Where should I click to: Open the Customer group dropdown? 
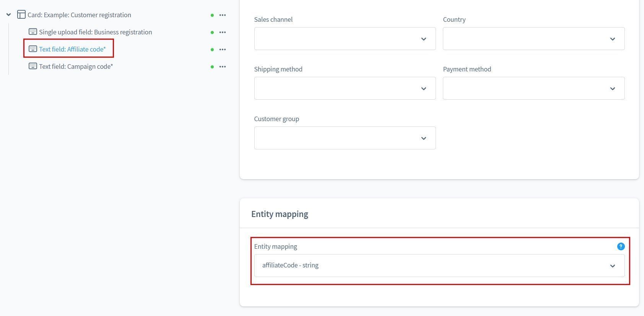[345, 138]
